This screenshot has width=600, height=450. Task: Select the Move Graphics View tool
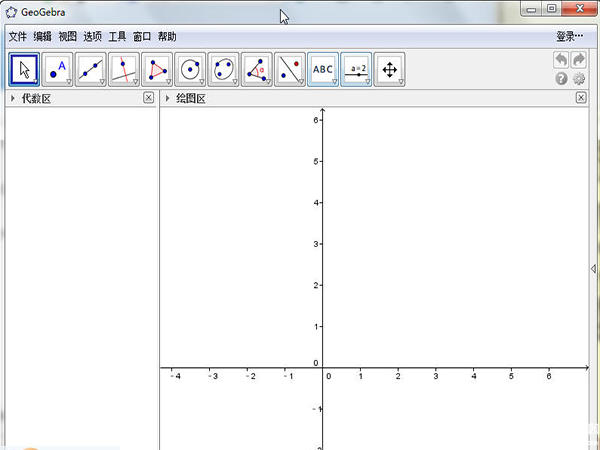pos(389,69)
